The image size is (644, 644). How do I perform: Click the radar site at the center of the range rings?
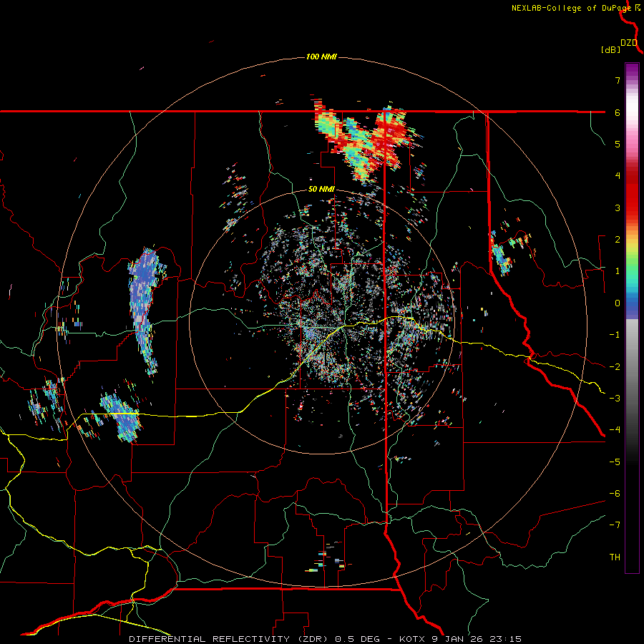click(x=322, y=322)
